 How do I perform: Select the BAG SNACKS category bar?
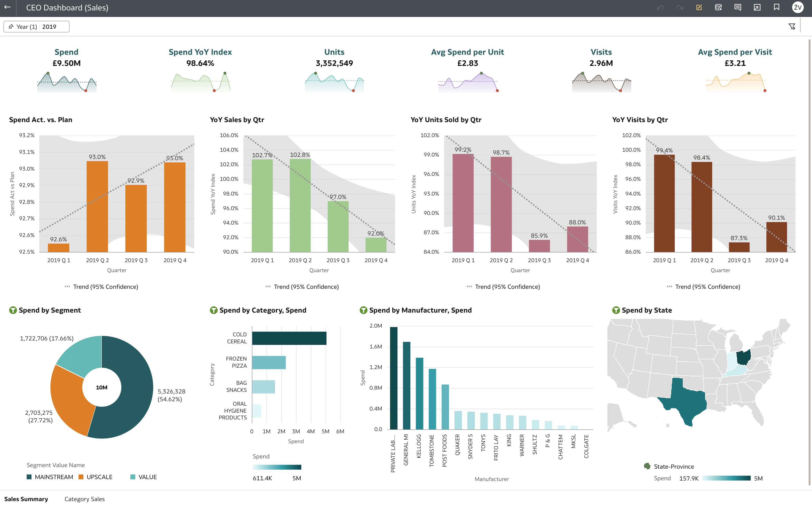263,387
